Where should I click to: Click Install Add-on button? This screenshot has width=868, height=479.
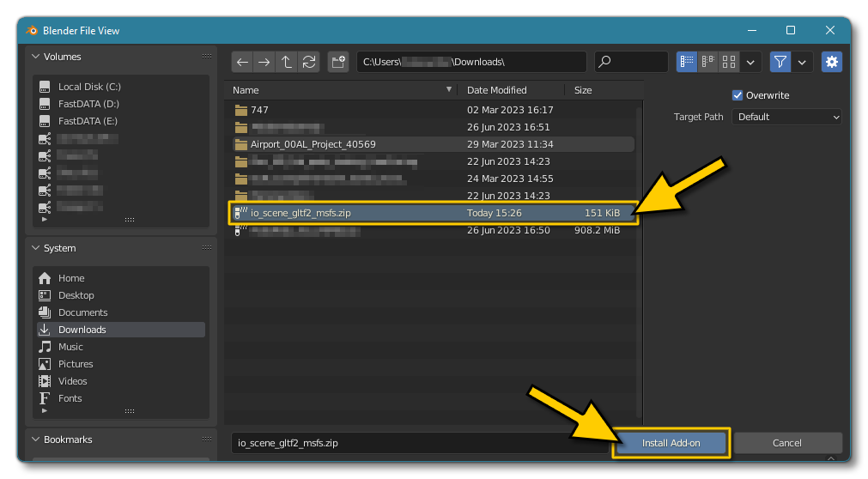671,443
